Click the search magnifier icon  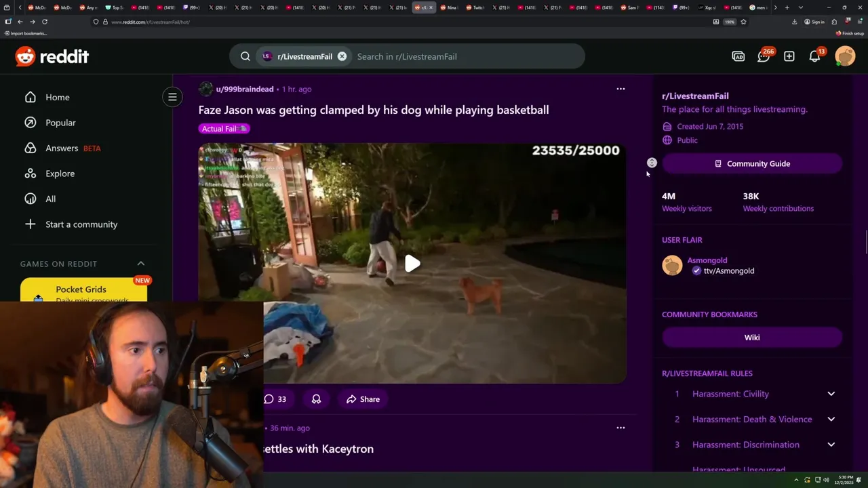coord(245,56)
